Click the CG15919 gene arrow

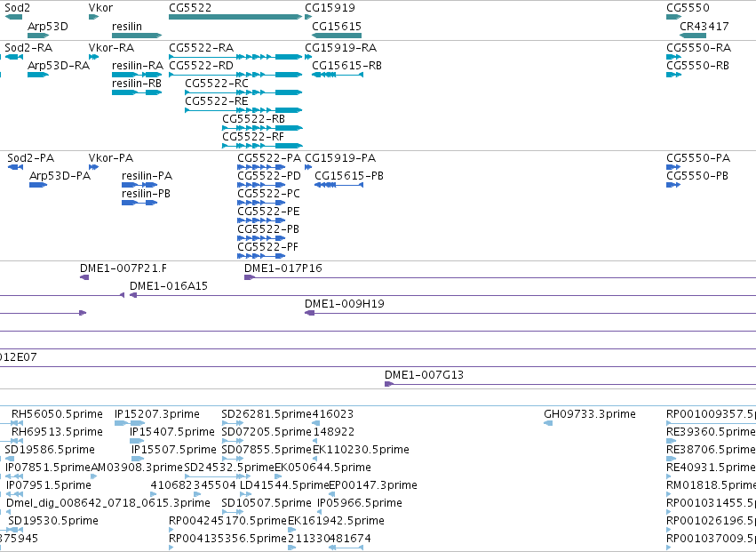308,17
